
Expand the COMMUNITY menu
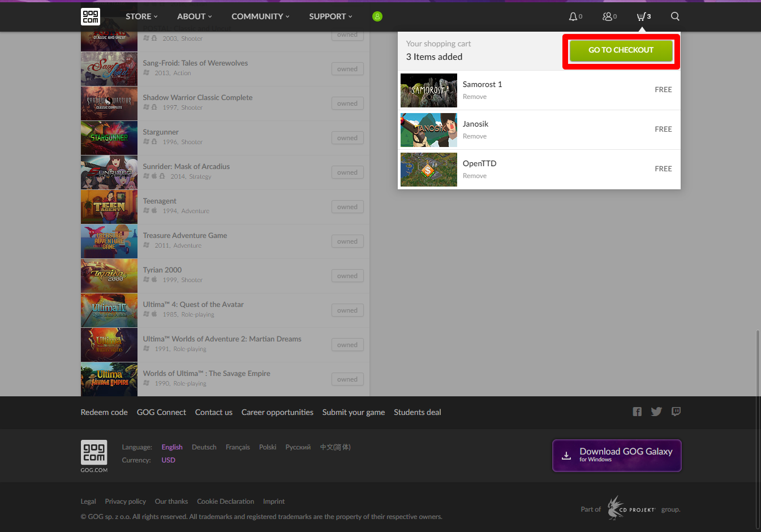(x=260, y=16)
